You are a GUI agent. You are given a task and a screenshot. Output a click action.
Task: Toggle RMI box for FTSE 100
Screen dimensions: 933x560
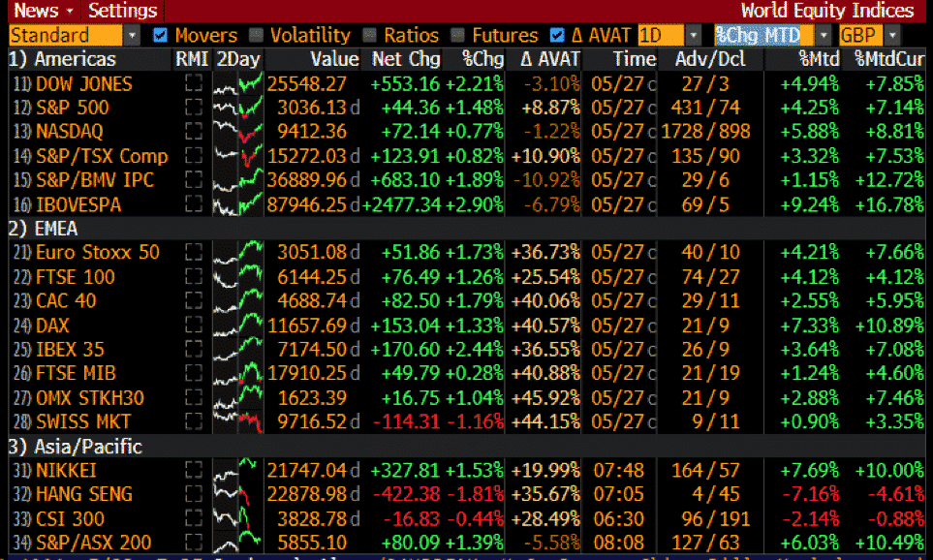194,277
